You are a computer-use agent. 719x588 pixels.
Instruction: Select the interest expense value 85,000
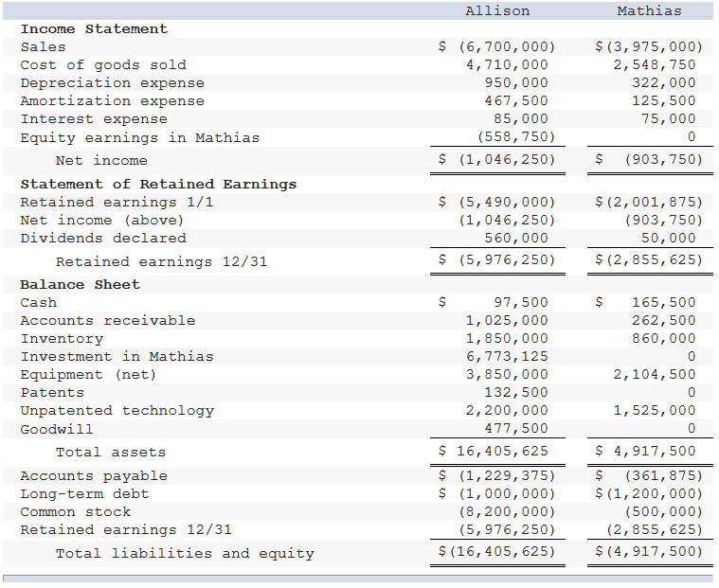coord(520,118)
